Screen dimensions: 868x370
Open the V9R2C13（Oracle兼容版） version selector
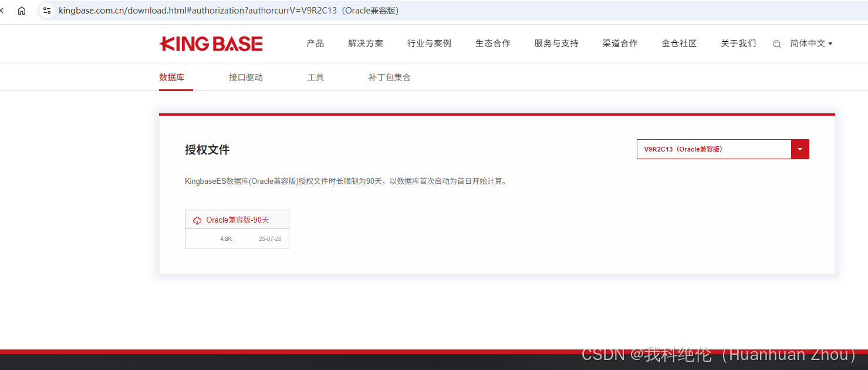pos(723,149)
